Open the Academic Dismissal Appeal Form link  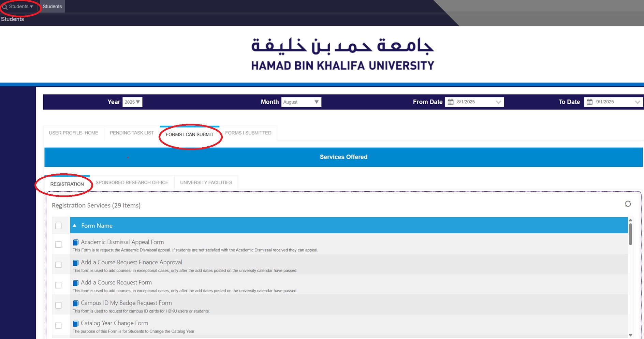[x=122, y=242]
